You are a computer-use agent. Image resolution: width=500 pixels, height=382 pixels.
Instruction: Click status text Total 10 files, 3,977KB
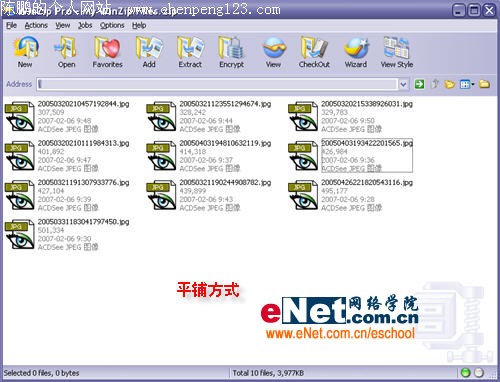268,373
